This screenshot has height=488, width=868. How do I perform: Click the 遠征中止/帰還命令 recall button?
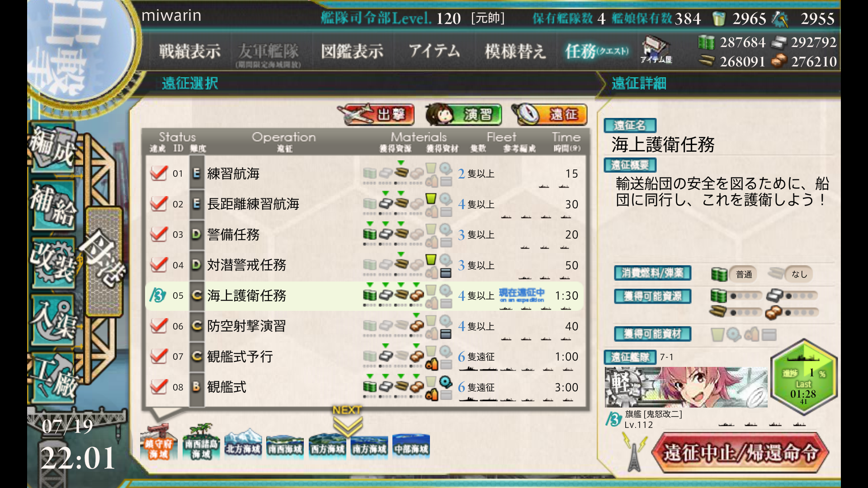pos(741,453)
